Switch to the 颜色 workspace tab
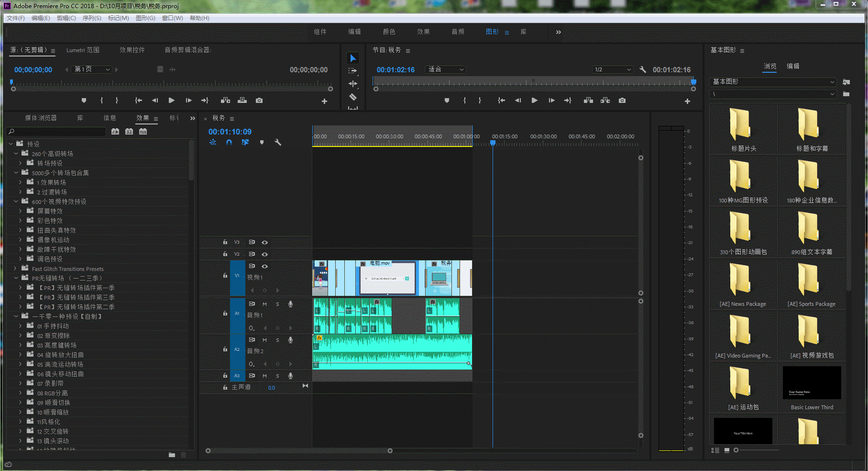 [x=389, y=32]
